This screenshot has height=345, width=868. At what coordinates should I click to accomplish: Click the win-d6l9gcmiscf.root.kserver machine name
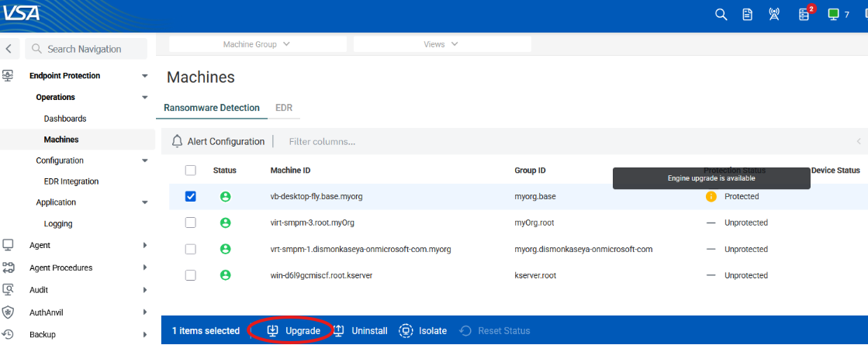tap(321, 275)
